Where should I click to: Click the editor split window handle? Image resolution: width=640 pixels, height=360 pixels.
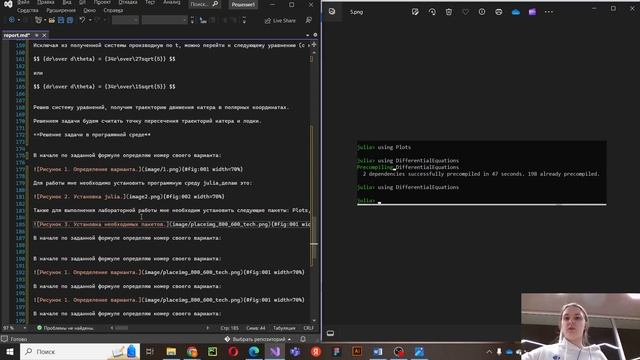(314, 44)
